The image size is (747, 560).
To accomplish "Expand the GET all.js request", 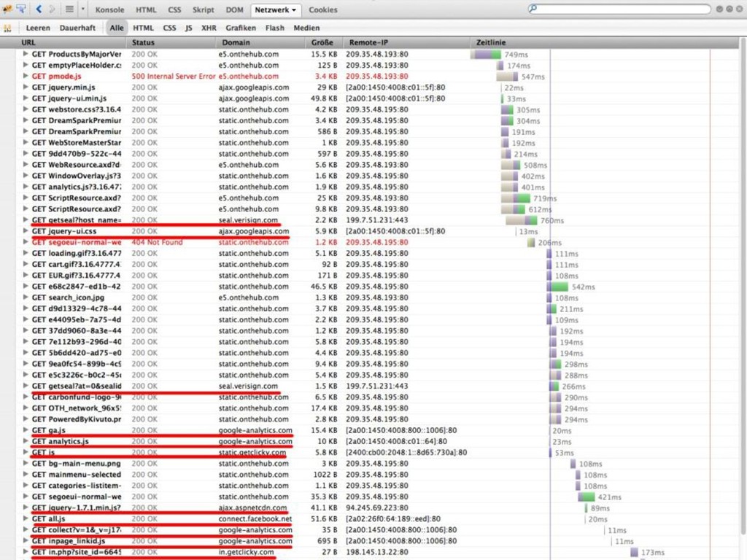I will click(x=26, y=518).
